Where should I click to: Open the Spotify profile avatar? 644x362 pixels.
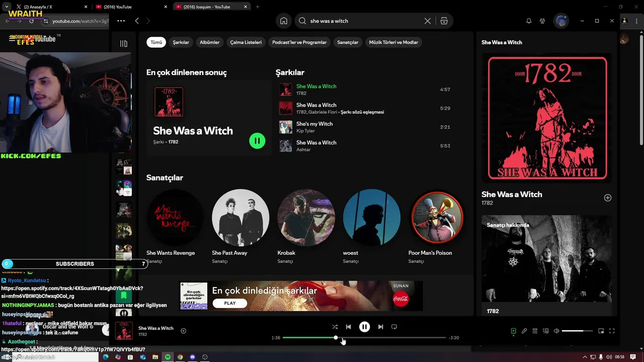tap(561, 21)
